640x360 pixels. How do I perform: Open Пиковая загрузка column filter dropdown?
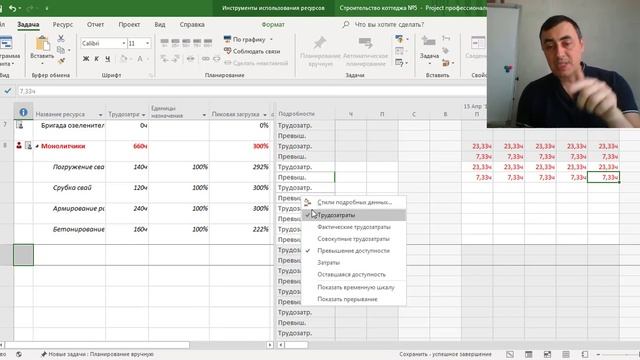pos(264,115)
